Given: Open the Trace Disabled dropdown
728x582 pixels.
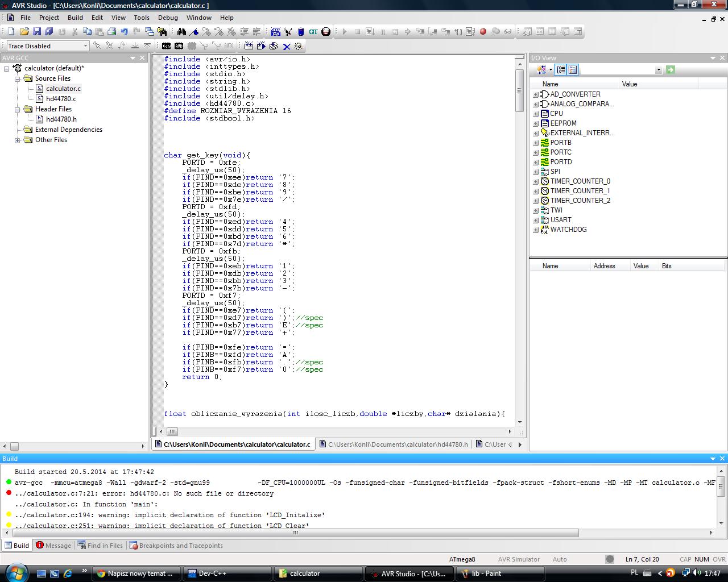Looking at the screenshot, I should point(85,46).
